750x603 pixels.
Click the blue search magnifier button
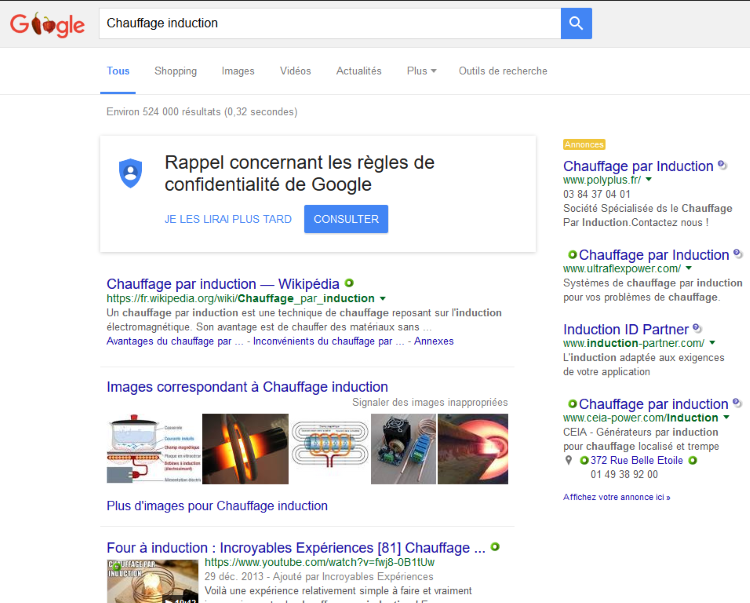click(x=576, y=23)
